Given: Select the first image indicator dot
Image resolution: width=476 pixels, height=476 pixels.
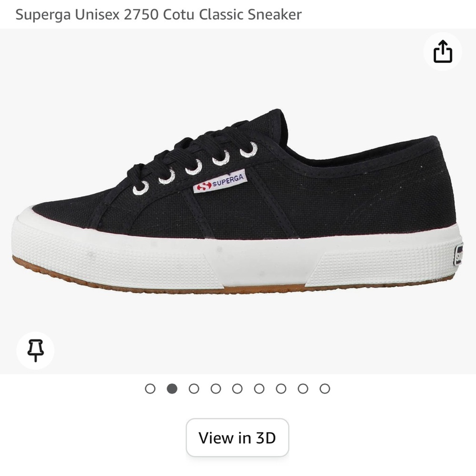Looking at the screenshot, I should 151,389.
